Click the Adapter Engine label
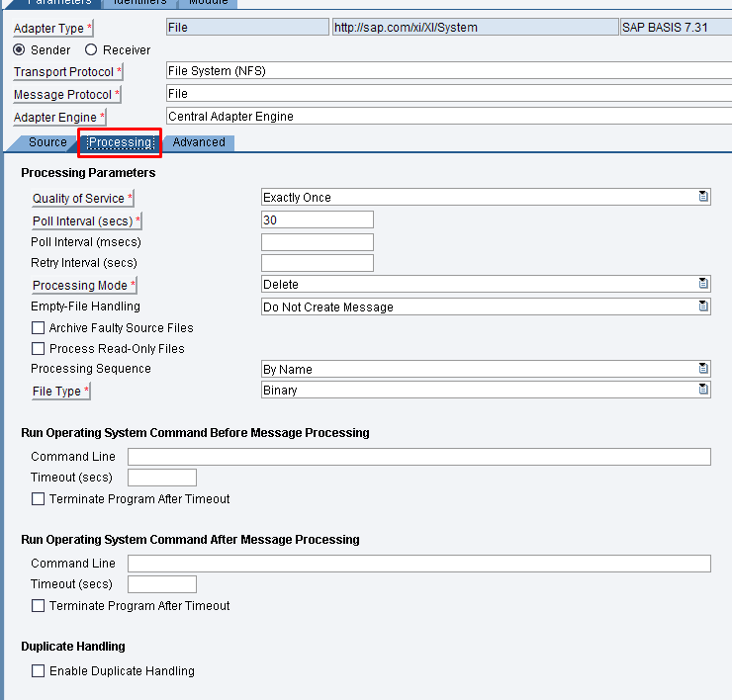The image size is (732, 700). (59, 117)
